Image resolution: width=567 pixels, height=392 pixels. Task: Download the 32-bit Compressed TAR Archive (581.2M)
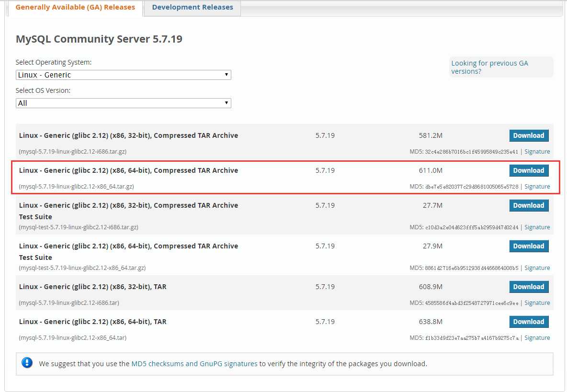pyautogui.click(x=529, y=135)
